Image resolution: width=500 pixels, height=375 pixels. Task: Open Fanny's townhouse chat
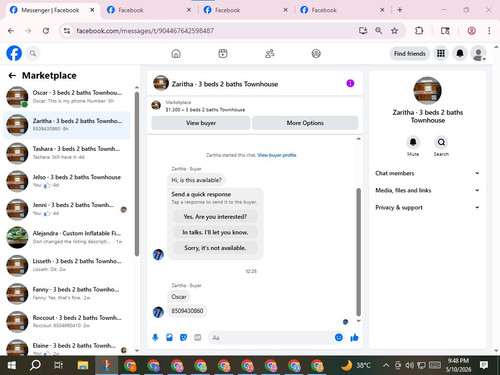pos(67,294)
